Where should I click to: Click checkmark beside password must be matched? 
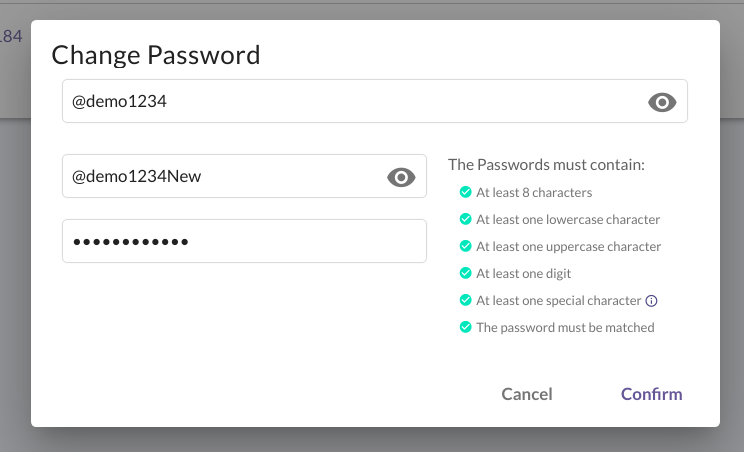click(x=465, y=327)
